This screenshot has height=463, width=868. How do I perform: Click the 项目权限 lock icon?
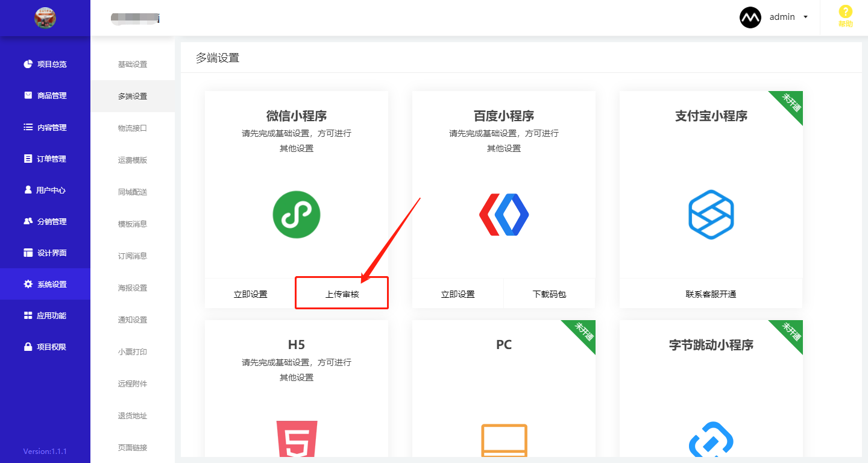point(28,347)
